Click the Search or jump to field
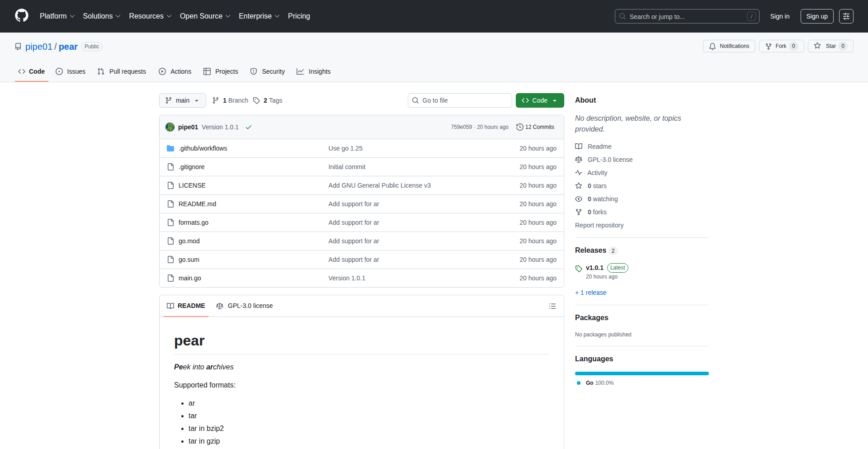Screen dimensions: 868x449 687,16
